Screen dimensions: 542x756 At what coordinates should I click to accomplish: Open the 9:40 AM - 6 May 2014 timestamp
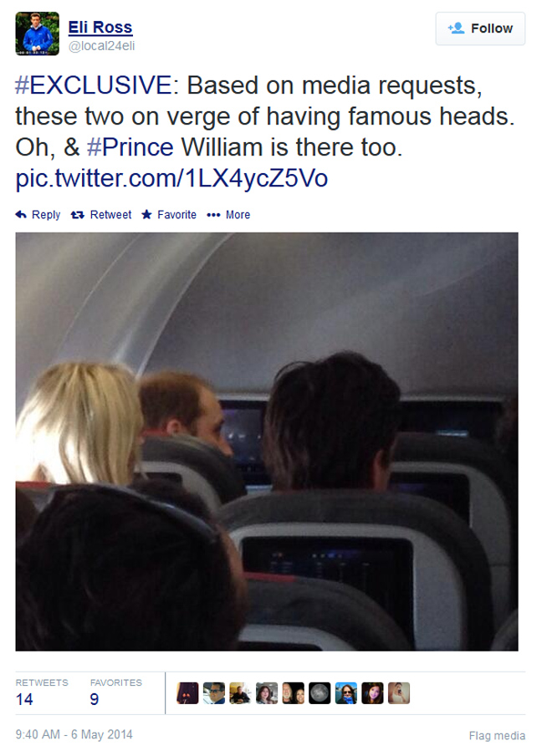[x=74, y=734]
